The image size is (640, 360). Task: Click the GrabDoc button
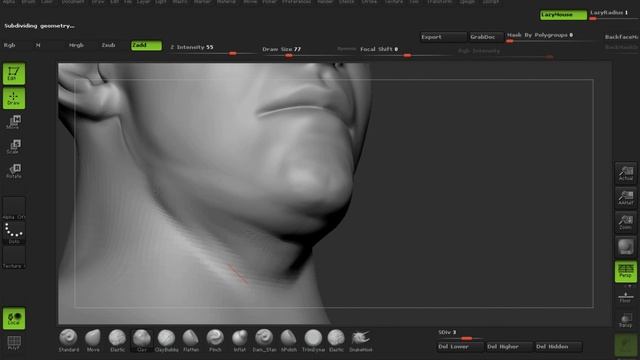pyautogui.click(x=486, y=37)
